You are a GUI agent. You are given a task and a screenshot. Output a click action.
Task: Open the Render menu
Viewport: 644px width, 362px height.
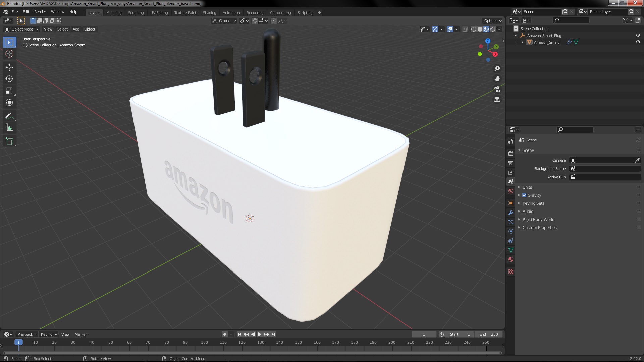click(x=40, y=12)
